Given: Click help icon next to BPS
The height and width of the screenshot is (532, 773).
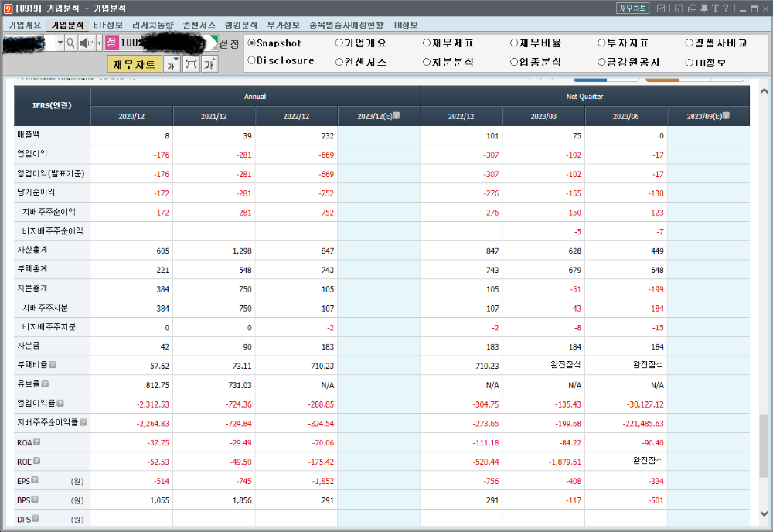Looking at the screenshot, I should tap(35, 499).
